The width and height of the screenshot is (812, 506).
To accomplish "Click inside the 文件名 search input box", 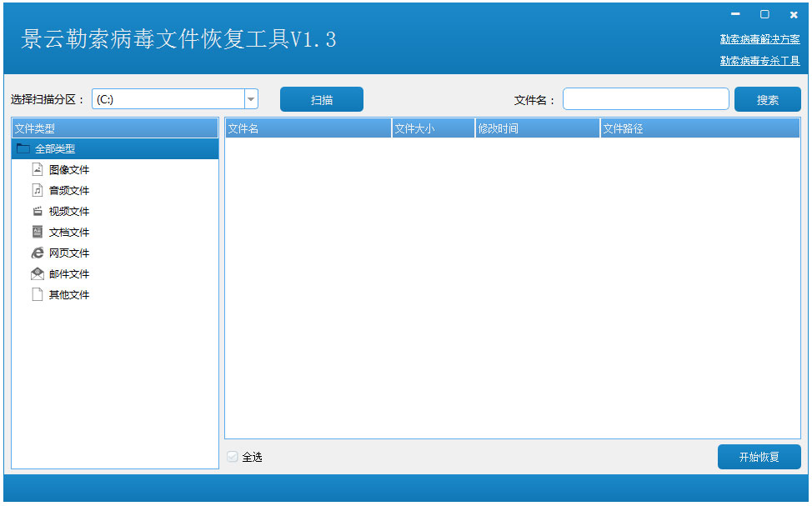I will (x=646, y=98).
